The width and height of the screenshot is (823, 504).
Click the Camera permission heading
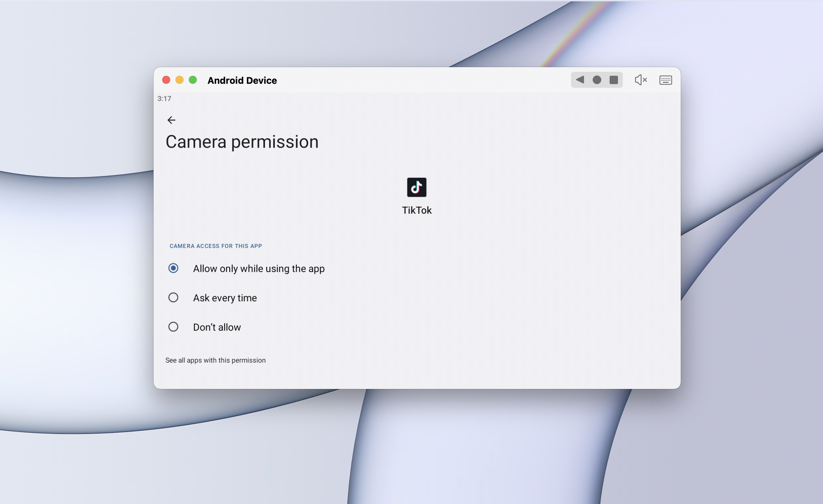coord(242,142)
